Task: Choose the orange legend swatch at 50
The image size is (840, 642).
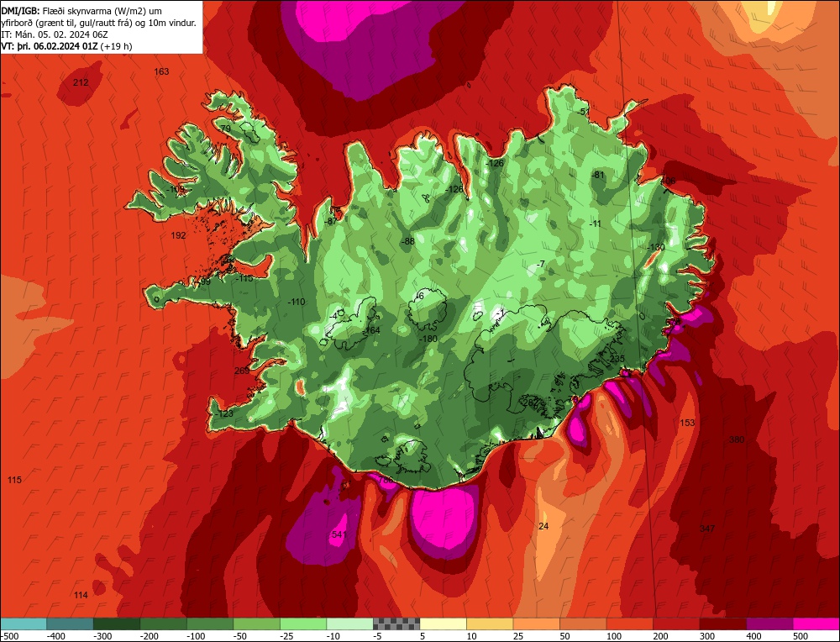Action: (x=583, y=624)
